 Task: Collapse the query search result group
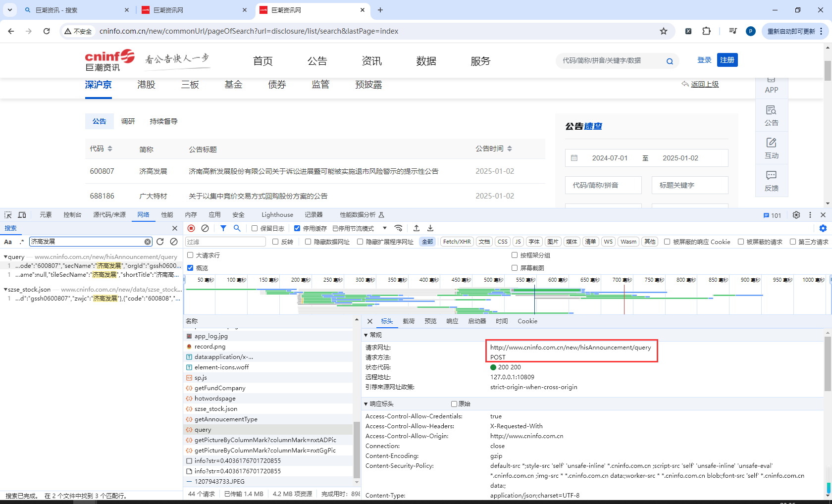(5, 257)
